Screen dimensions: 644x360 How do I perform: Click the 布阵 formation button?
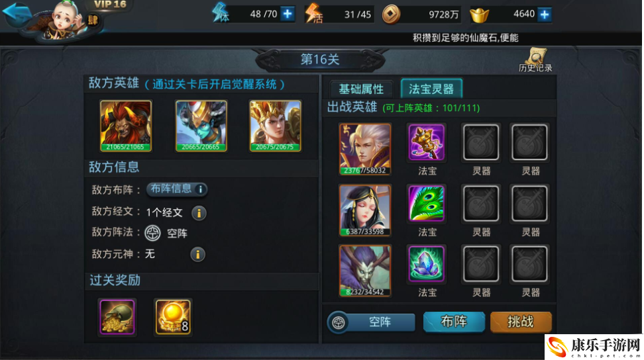click(454, 322)
